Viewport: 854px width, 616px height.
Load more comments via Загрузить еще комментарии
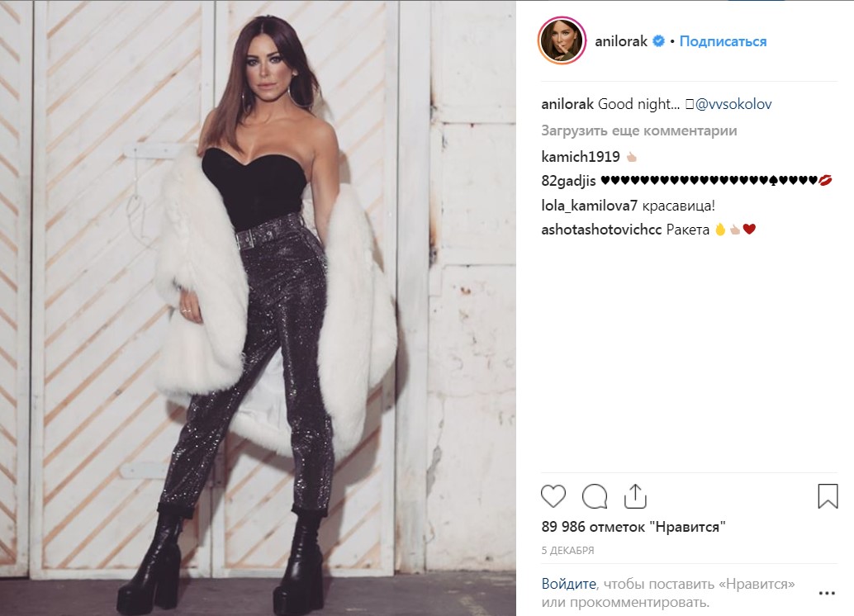pyautogui.click(x=639, y=130)
